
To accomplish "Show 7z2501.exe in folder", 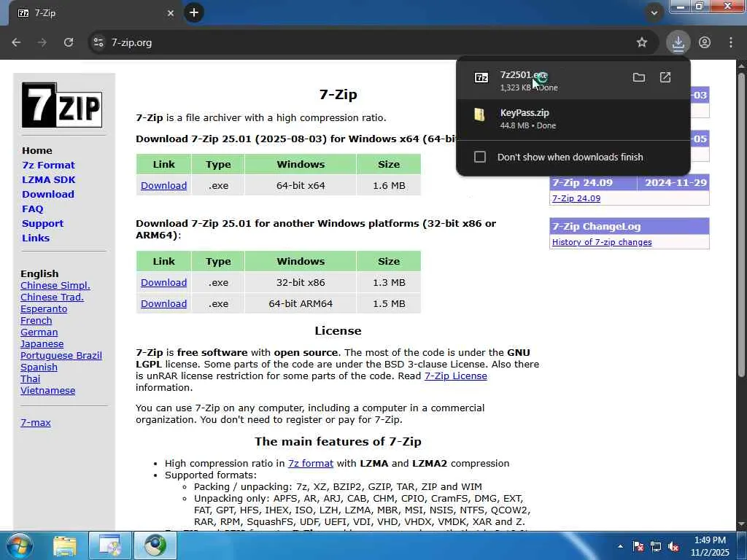I will click(639, 77).
